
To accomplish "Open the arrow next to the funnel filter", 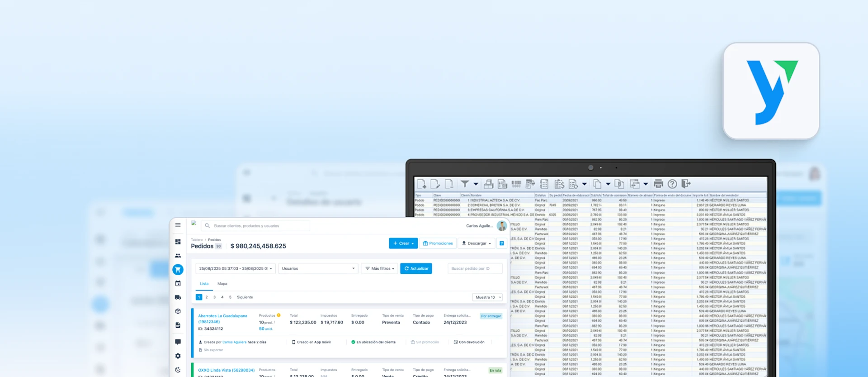I will (x=476, y=184).
